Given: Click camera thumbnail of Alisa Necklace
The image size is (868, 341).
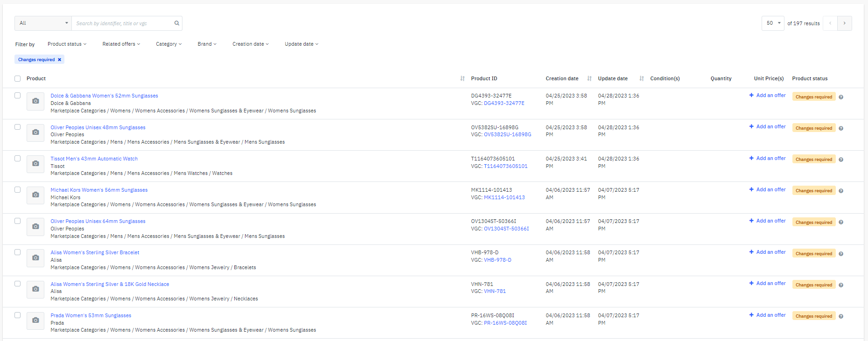Looking at the screenshot, I should [35, 289].
